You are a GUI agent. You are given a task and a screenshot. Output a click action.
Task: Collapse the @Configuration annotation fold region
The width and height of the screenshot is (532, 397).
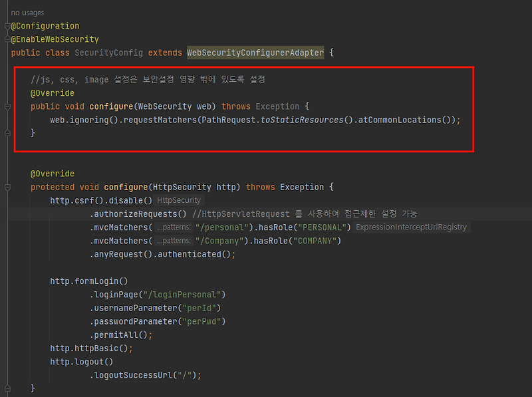click(7, 25)
